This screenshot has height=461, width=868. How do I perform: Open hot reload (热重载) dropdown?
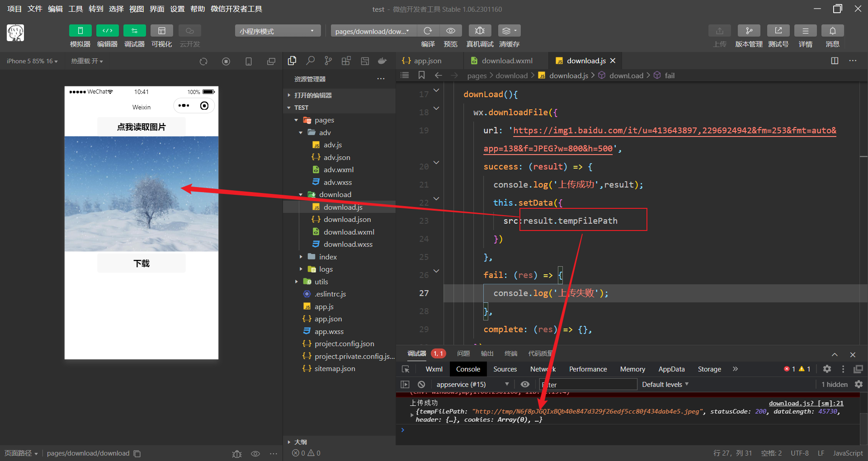tap(87, 61)
